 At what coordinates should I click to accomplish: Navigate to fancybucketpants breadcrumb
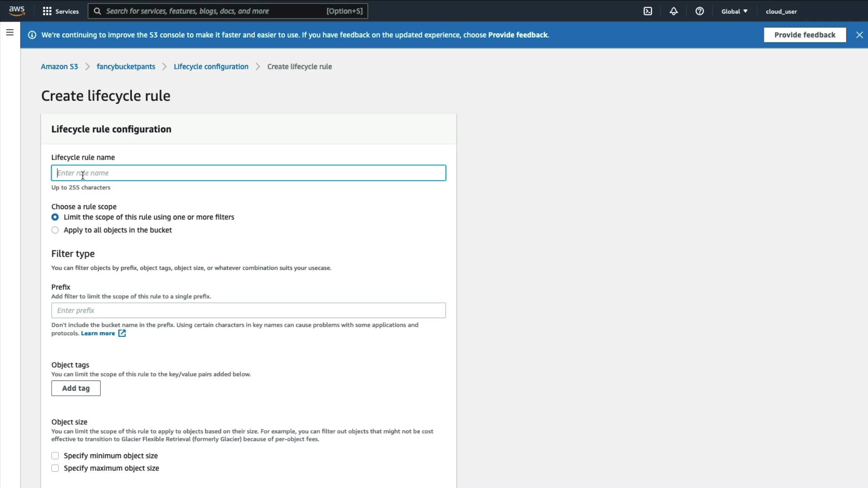tap(126, 66)
